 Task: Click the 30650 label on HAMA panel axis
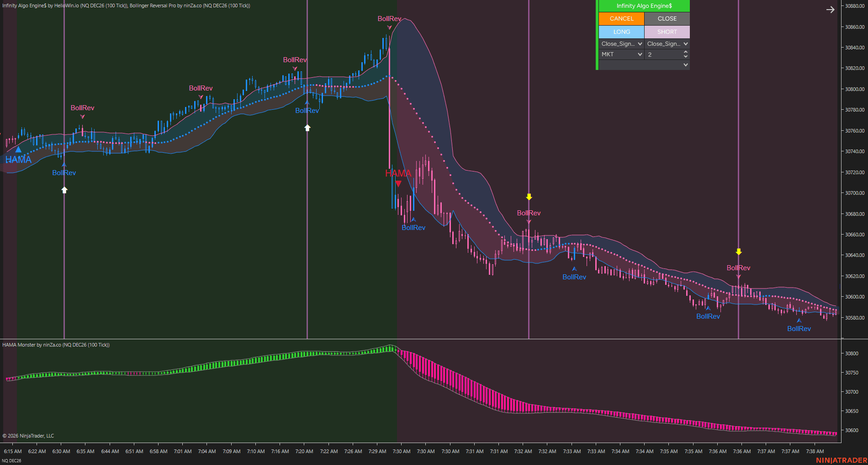coord(851,411)
